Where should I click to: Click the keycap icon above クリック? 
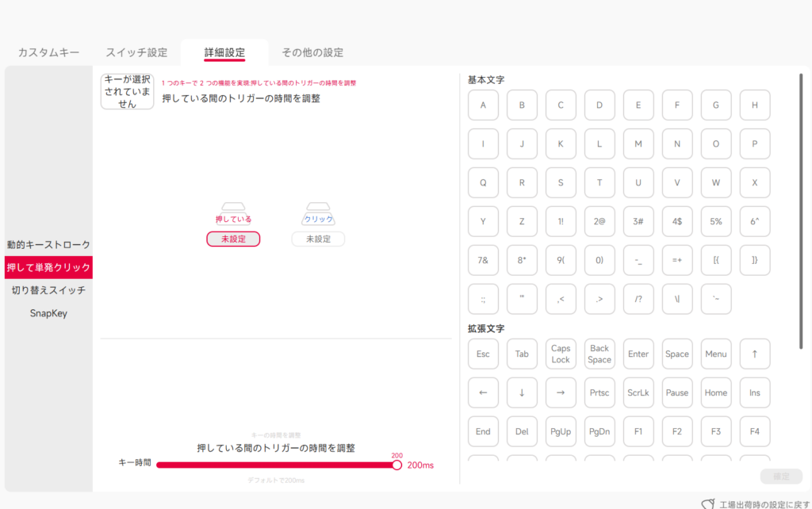click(x=318, y=207)
